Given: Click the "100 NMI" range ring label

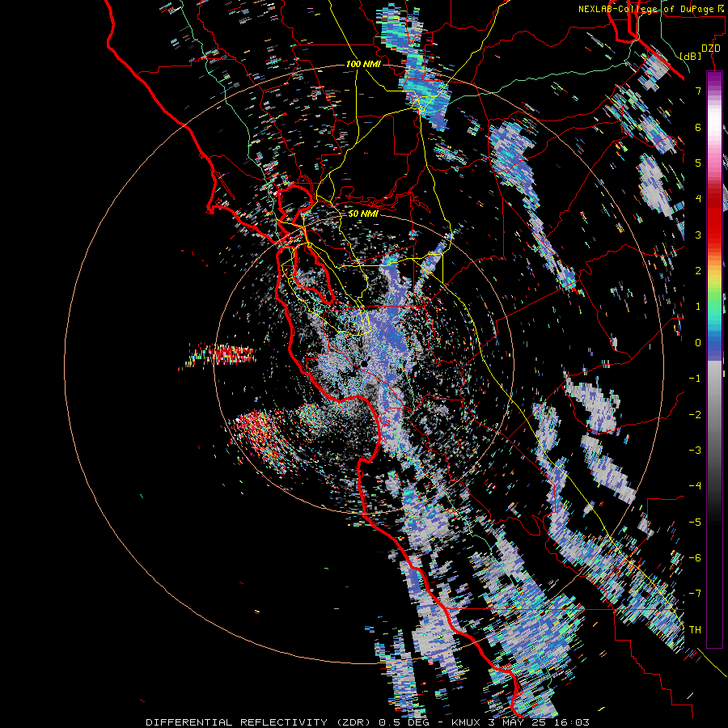Looking at the screenshot, I should 363,64.
